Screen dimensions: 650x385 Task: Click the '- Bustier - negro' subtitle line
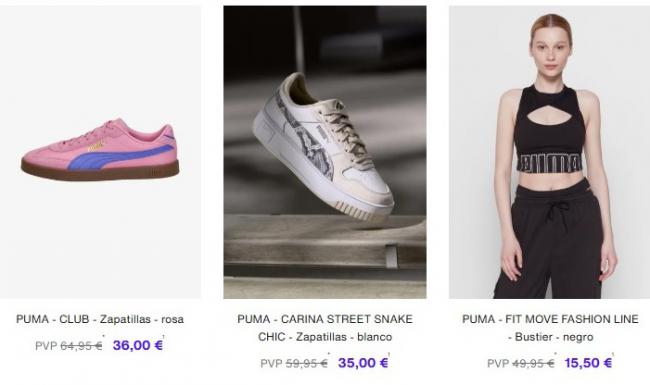click(551, 337)
